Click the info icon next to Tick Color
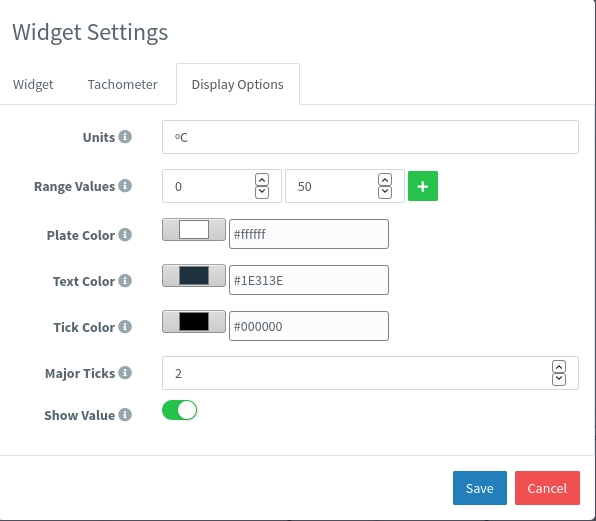 (125, 327)
